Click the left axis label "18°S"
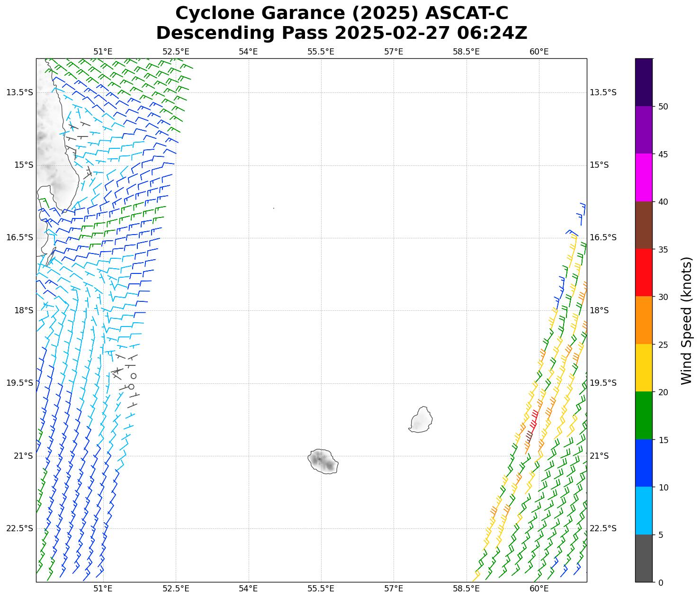This screenshot has width=700, height=599. pyautogui.click(x=24, y=310)
